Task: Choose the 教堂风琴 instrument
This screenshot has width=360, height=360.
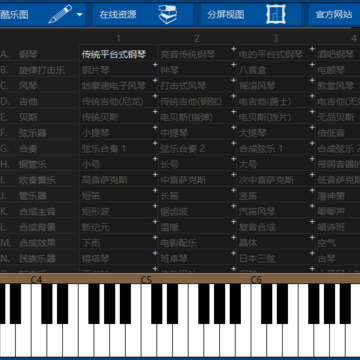Action: (x=336, y=86)
